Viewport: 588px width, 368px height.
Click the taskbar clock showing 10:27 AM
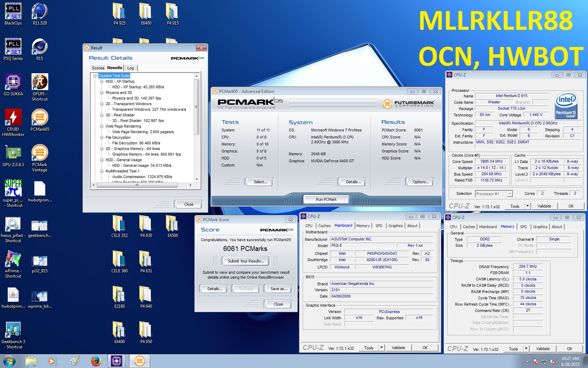click(x=570, y=361)
